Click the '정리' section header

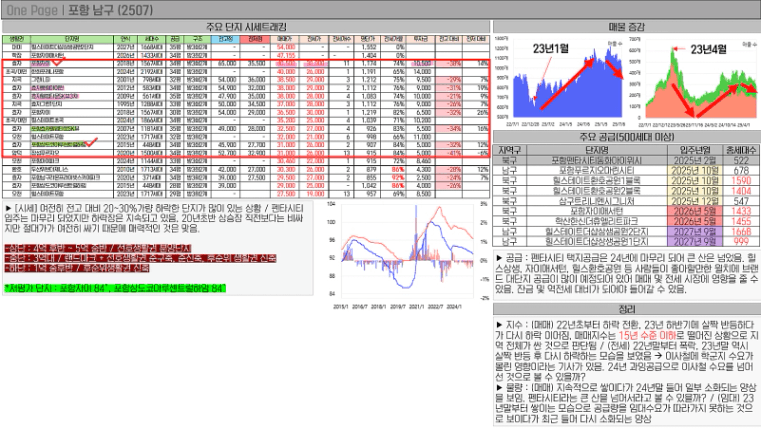[627, 309]
